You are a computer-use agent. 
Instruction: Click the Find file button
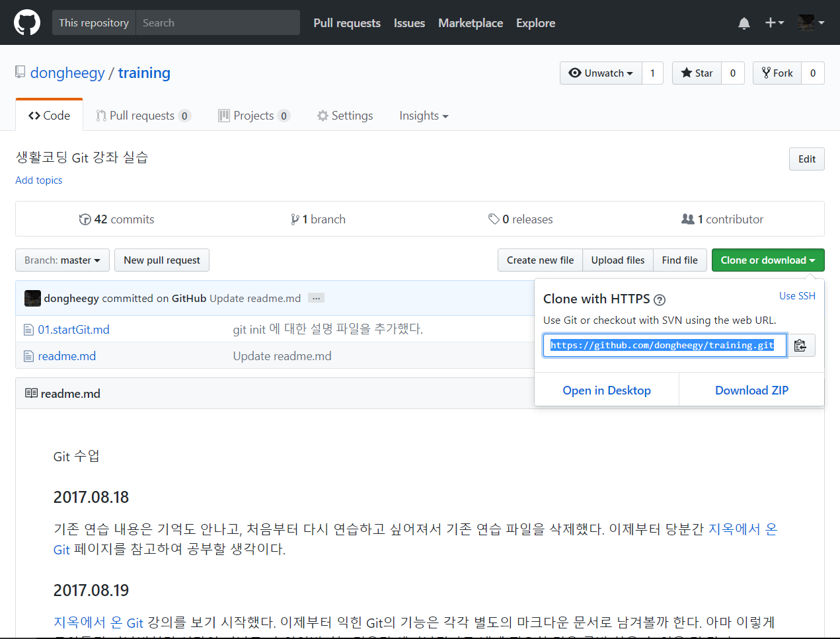coord(680,260)
